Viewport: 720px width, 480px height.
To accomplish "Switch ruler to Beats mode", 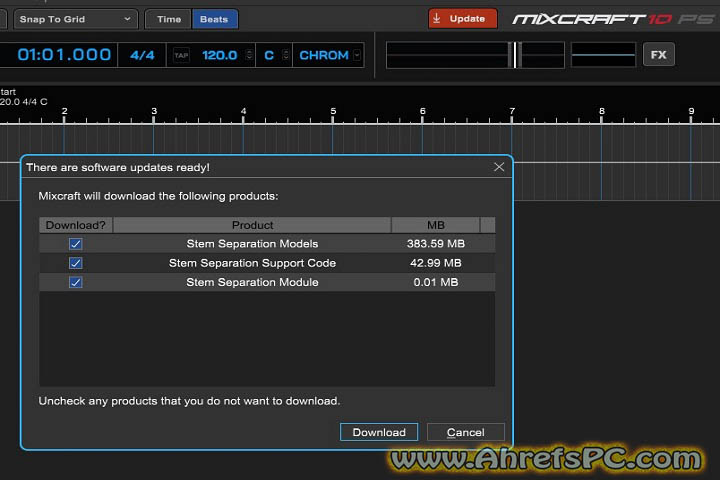I will coord(214,19).
